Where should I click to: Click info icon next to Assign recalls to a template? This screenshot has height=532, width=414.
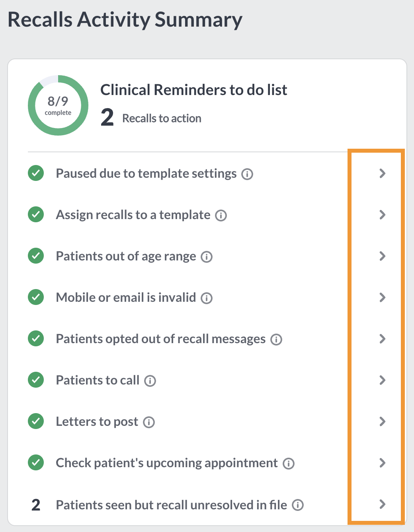coord(221,216)
